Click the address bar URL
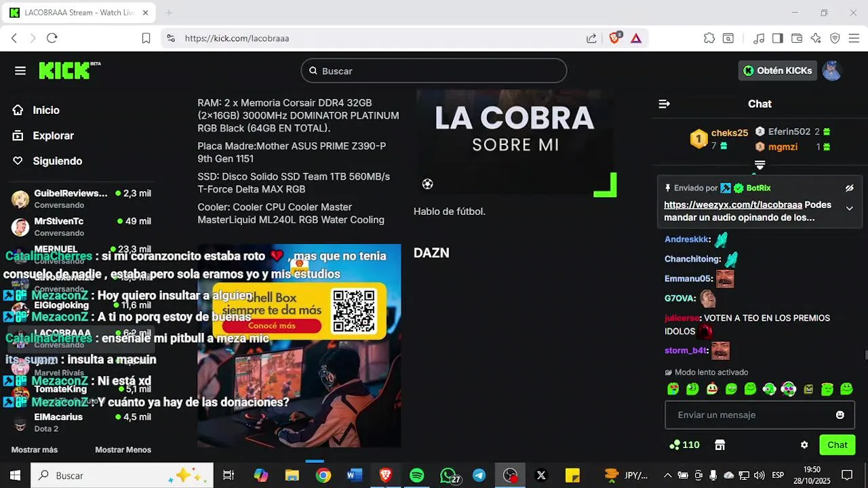868x488 pixels. (x=237, y=39)
